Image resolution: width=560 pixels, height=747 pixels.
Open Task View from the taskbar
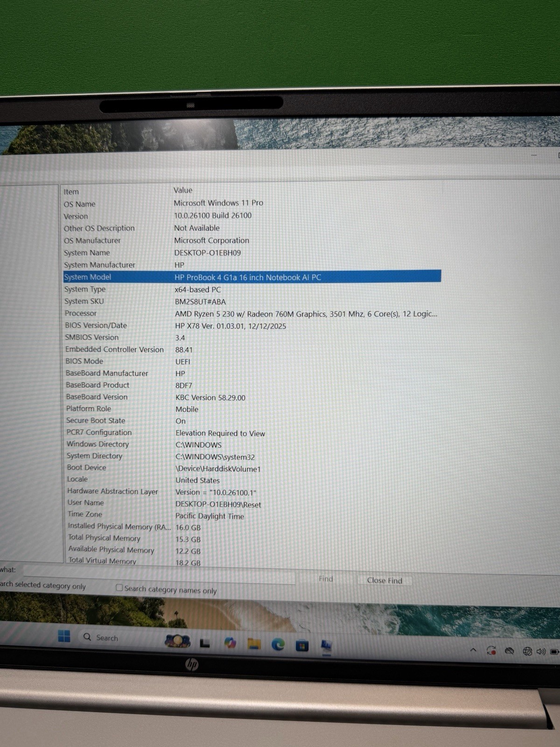[x=204, y=643]
